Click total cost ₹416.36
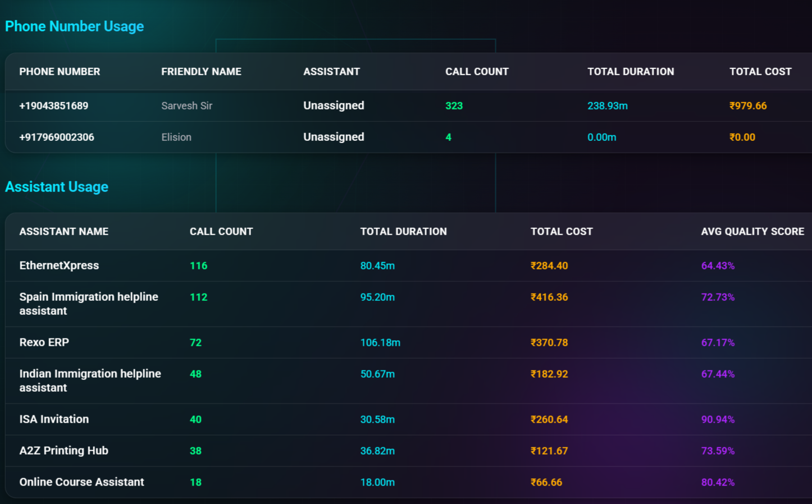812x504 pixels. point(549,297)
